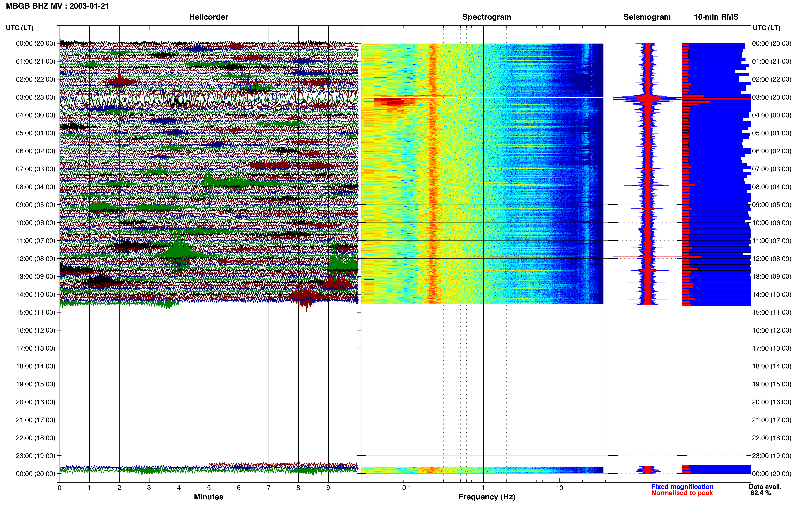This screenshot has width=812, height=508.
Task: Select the 'Helicorder' panel heading
Action: [x=209, y=17]
